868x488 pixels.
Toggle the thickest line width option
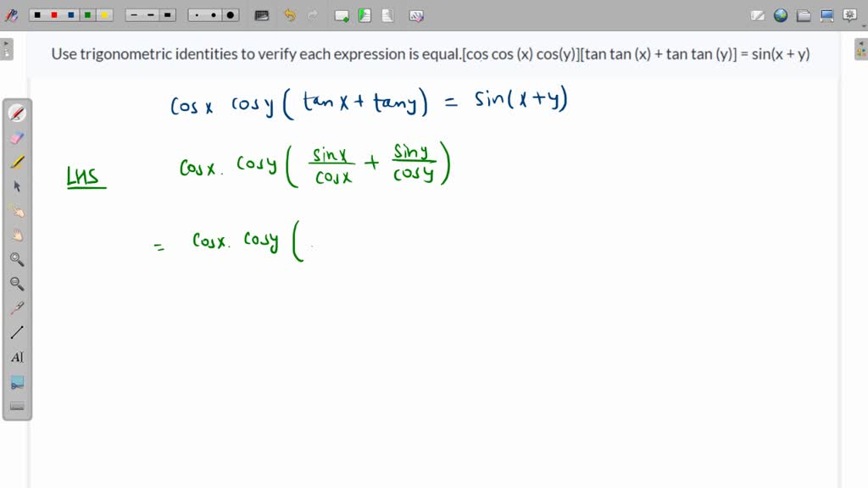click(x=166, y=14)
